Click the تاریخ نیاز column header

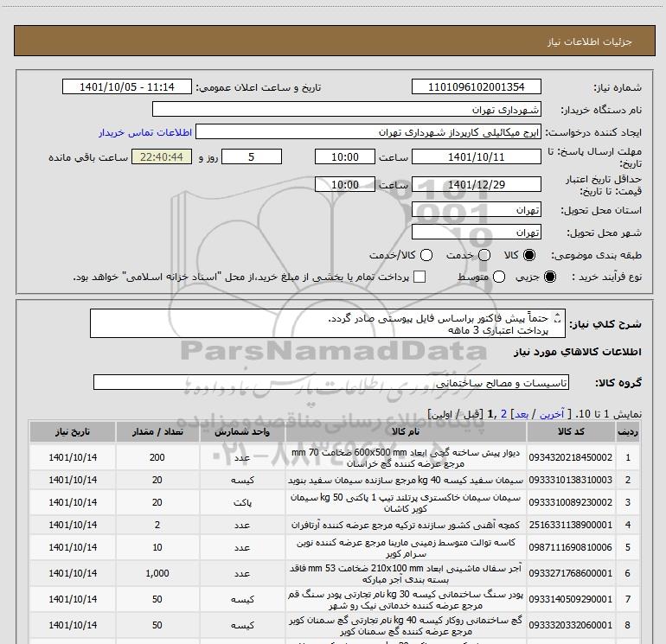click(73, 431)
